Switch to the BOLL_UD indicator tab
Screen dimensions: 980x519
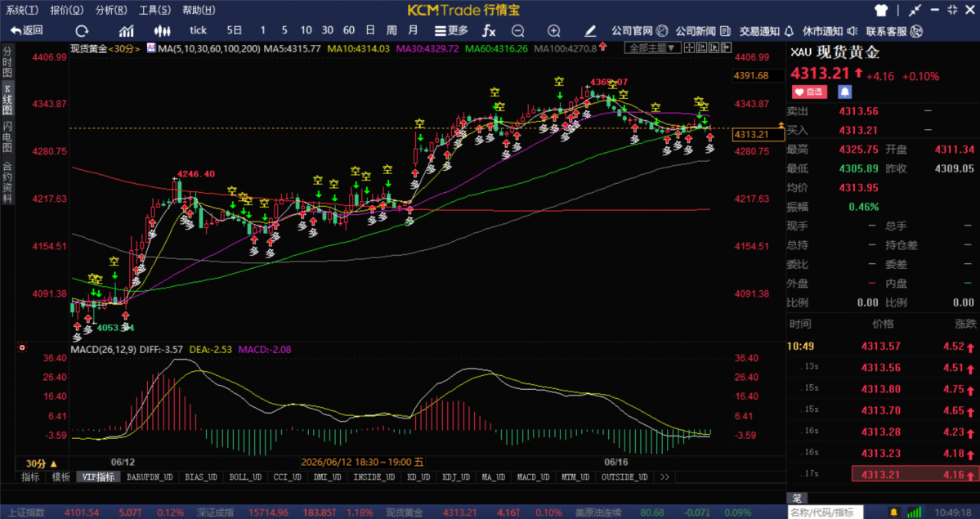tap(245, 477)
